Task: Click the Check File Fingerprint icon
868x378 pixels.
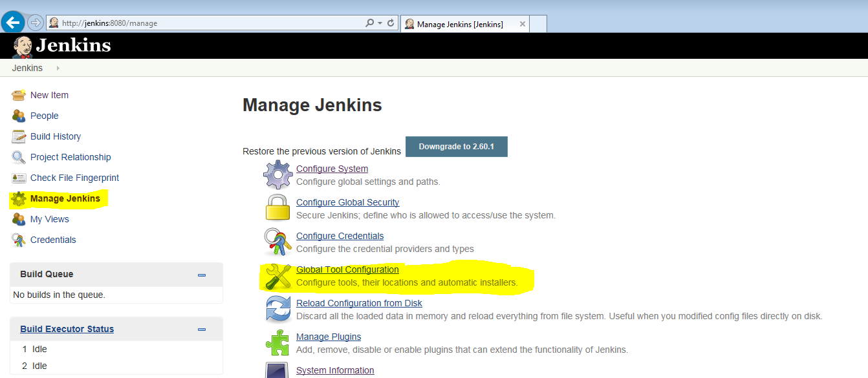Action: pos(19,178)
